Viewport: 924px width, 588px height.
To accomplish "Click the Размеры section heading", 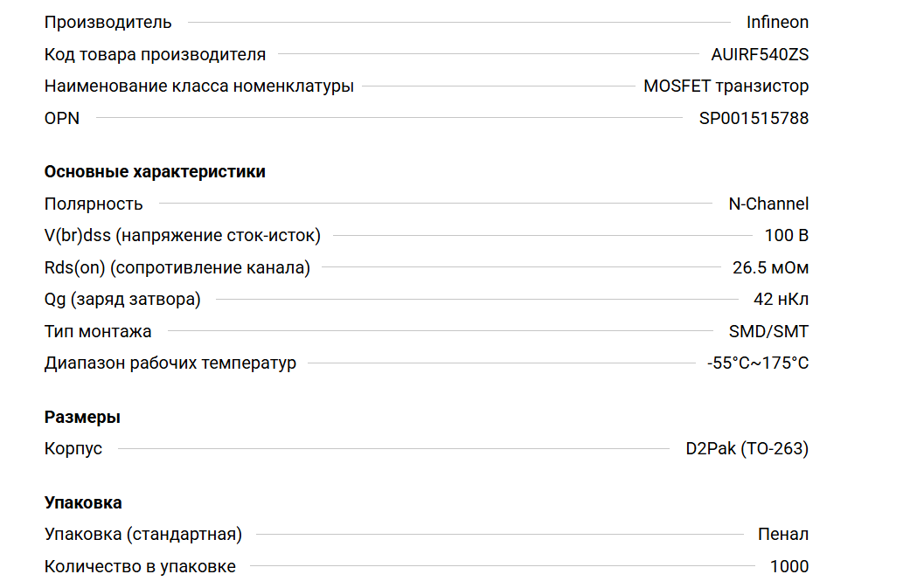I will pos(82,417).
